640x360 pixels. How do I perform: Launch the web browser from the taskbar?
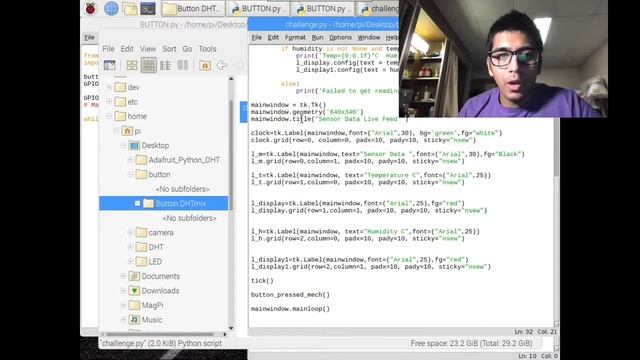pos(111,8)
